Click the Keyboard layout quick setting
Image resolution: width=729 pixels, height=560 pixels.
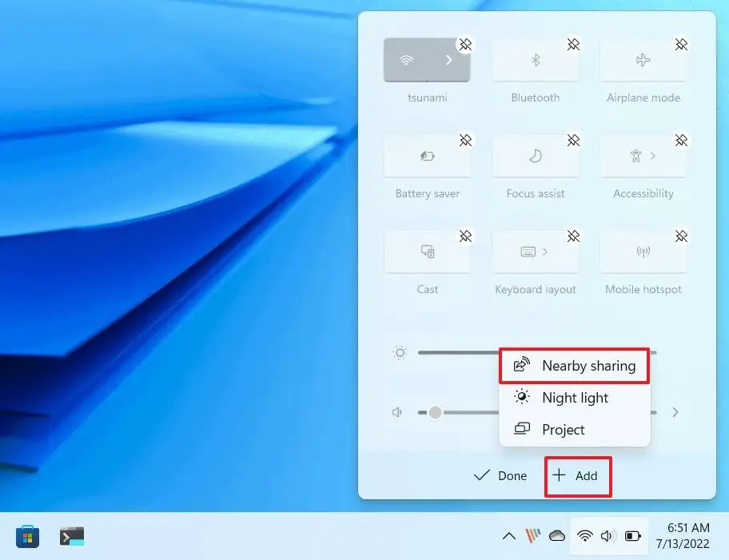click(x=536, y=251)
